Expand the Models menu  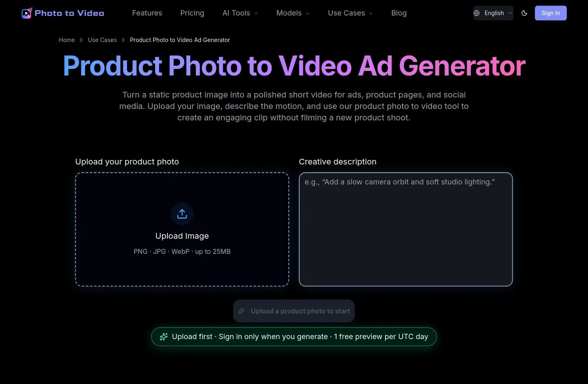[293, 13]
